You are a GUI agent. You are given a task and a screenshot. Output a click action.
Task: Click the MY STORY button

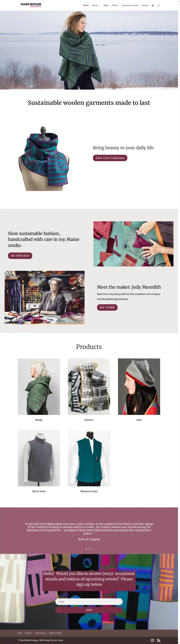pyautogui.click(x=107, y=307)
